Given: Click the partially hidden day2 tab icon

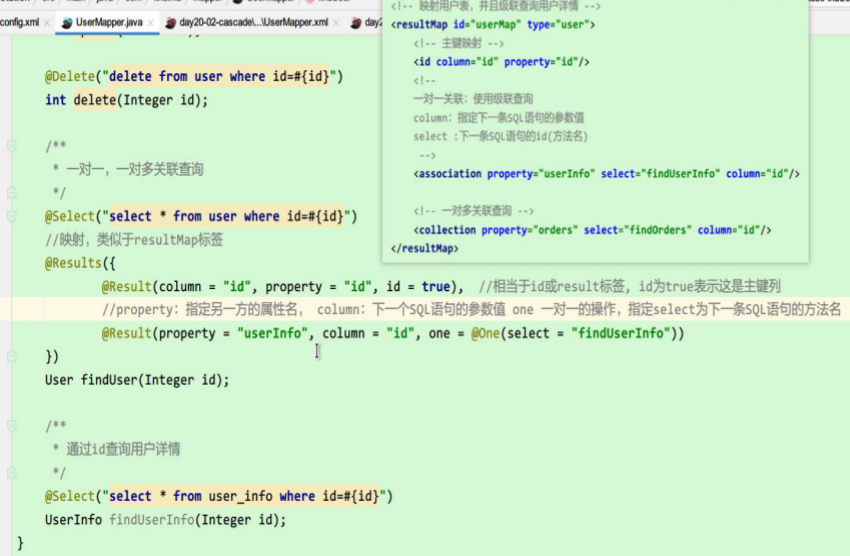Looking at the screenshot, I should tap(356, 23).
